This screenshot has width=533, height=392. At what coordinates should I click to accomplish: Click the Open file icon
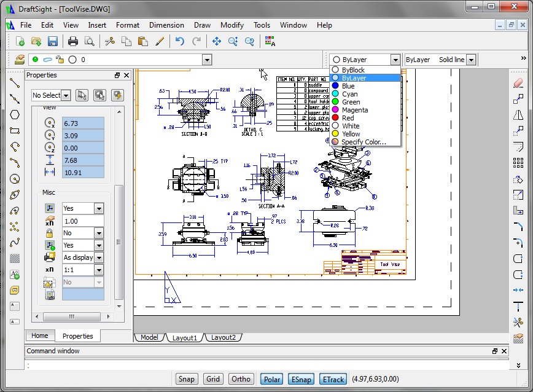click(36, 42)
